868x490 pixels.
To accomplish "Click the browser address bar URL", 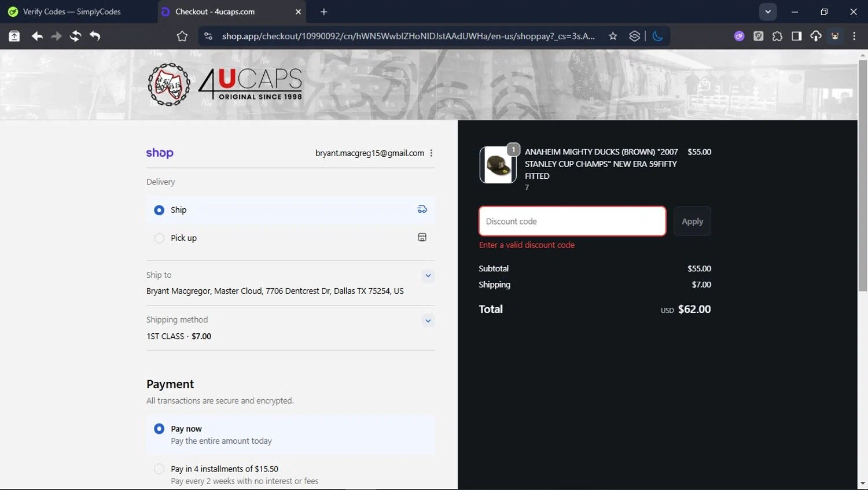I will click(x=408, y=36).
